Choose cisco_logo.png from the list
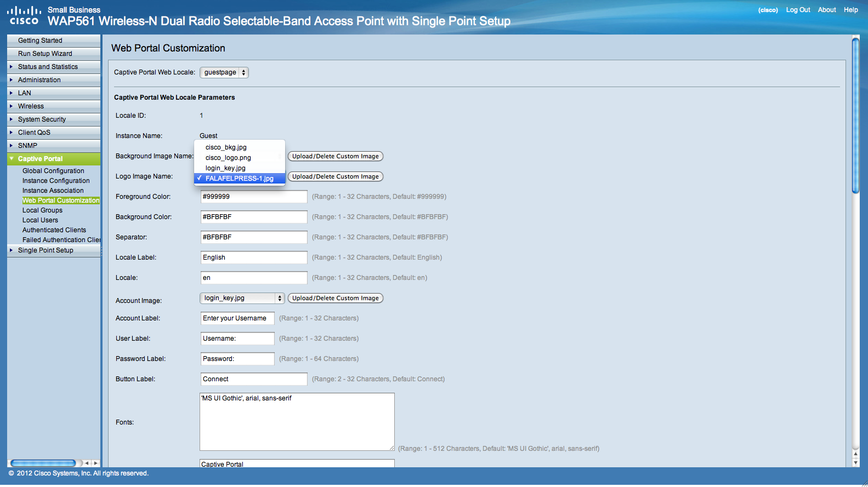 click(x=240, y=158)
